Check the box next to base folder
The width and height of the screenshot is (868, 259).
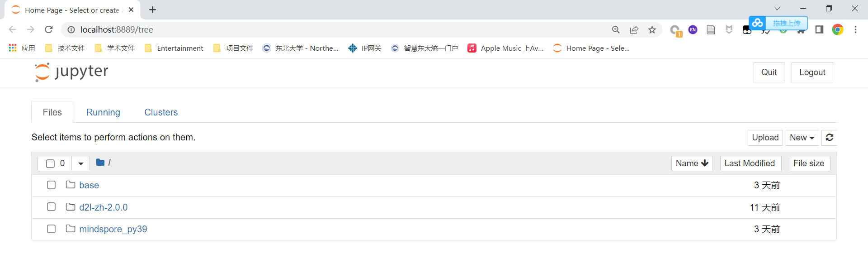[51, 185]
